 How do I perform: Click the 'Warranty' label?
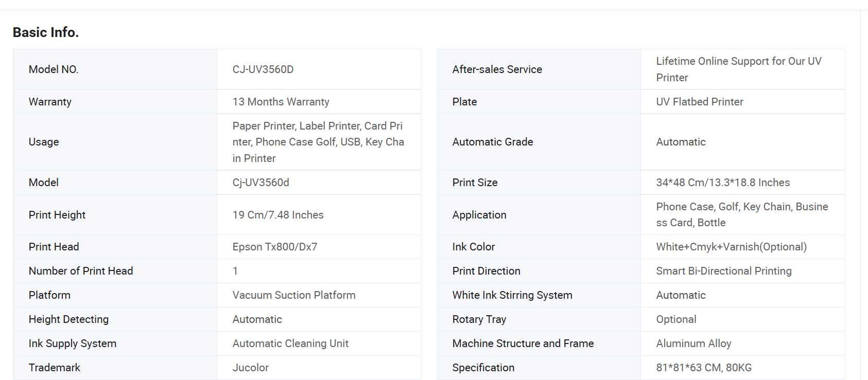tap(50, 102)
